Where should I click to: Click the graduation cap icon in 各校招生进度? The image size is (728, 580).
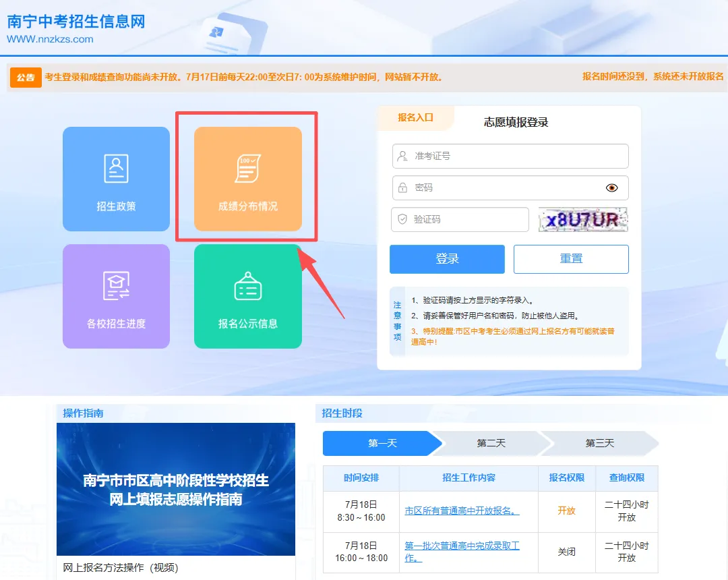[116, 285]
